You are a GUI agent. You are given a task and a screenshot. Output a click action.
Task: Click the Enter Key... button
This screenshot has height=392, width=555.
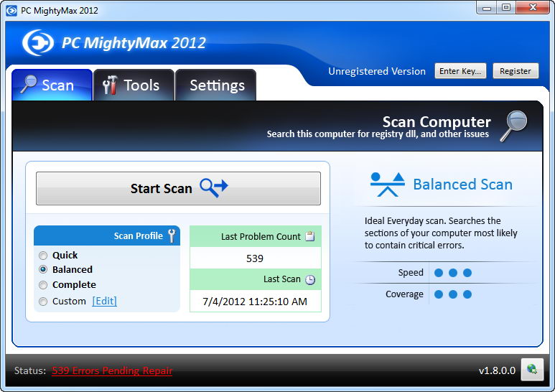[x=460, y=71]
